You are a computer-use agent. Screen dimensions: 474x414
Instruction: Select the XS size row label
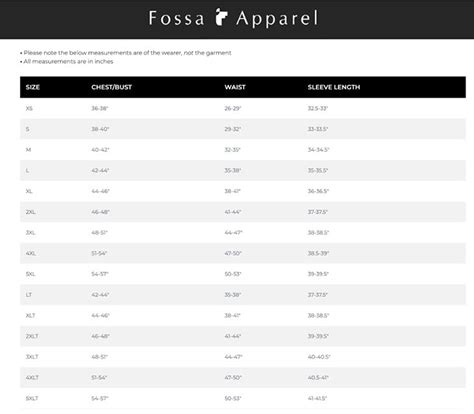tap(29, 108)
